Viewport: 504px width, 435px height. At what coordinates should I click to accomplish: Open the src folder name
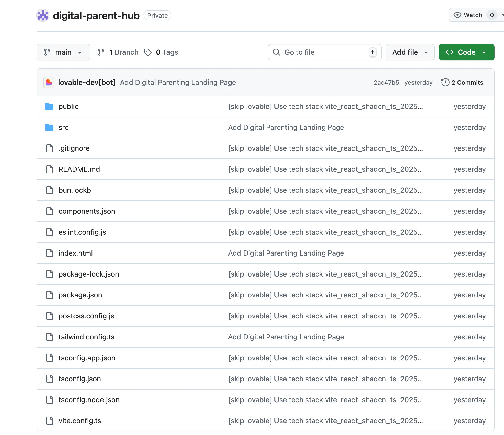coord(63,127)
